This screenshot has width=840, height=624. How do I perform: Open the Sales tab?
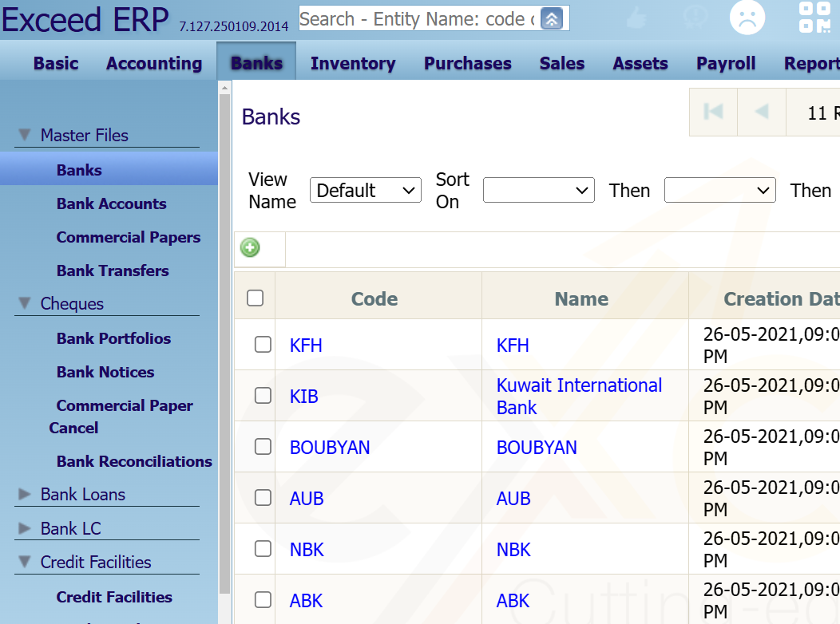pyautogui.click(x=562, y=63)
